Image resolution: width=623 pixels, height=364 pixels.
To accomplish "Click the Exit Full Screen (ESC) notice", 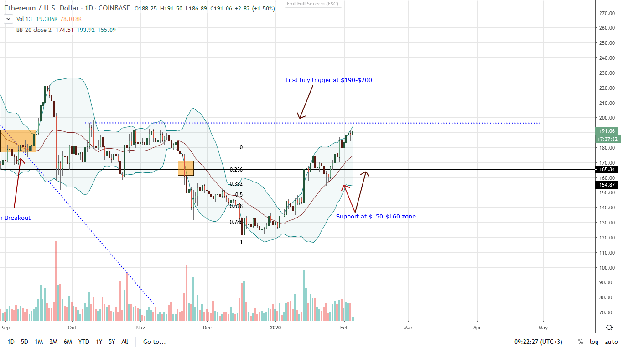I will click(x=312, y=4).
